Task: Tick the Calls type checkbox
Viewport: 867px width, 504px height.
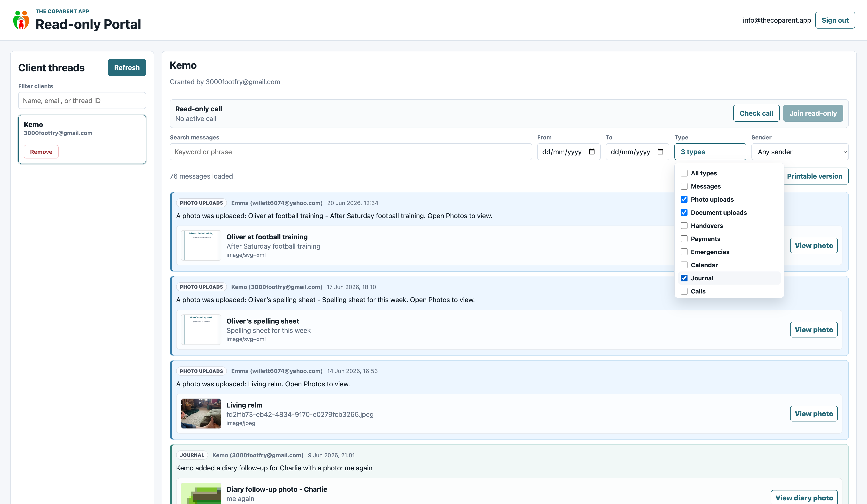Action: click(x=684, y=291)
